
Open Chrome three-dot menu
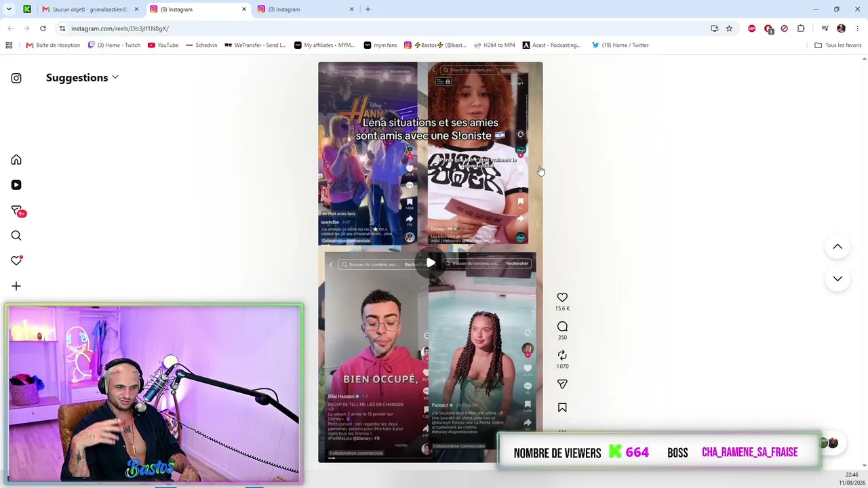coord(858,28)
